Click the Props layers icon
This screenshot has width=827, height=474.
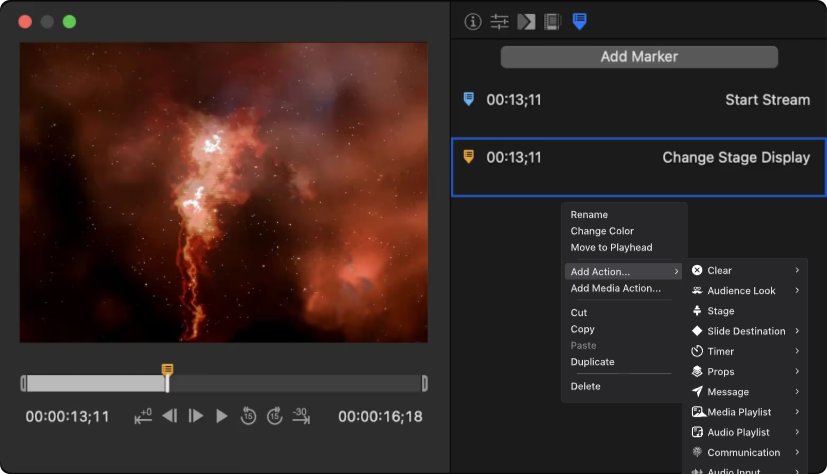pos(697,371)
